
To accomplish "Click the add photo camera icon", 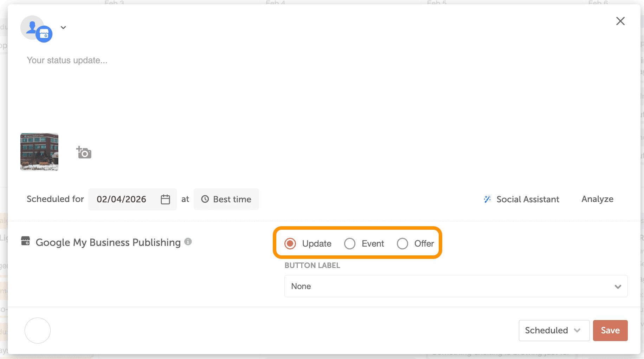I will [84, 152].
